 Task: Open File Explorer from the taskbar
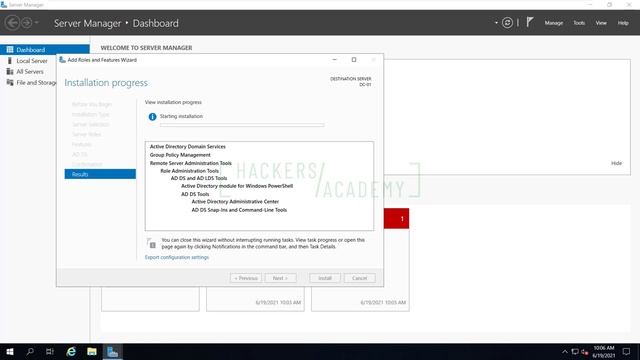click(x=92, y=351)
